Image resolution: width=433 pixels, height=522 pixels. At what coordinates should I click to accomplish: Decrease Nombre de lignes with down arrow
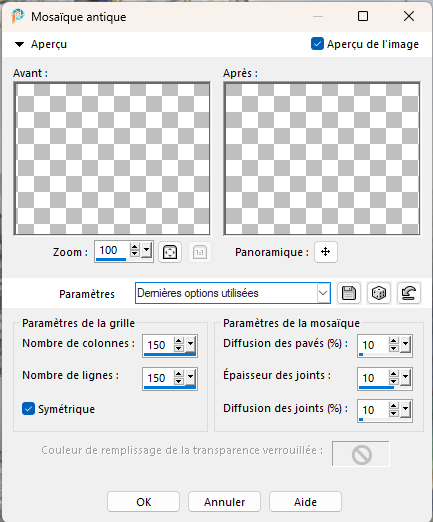[x=179, y=381]
